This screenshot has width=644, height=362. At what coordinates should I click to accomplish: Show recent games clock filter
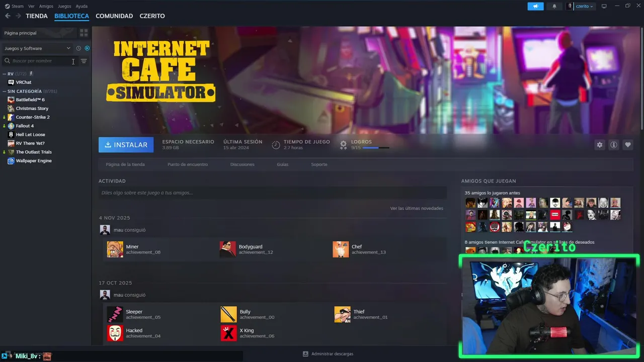click(x=78, y=48)
